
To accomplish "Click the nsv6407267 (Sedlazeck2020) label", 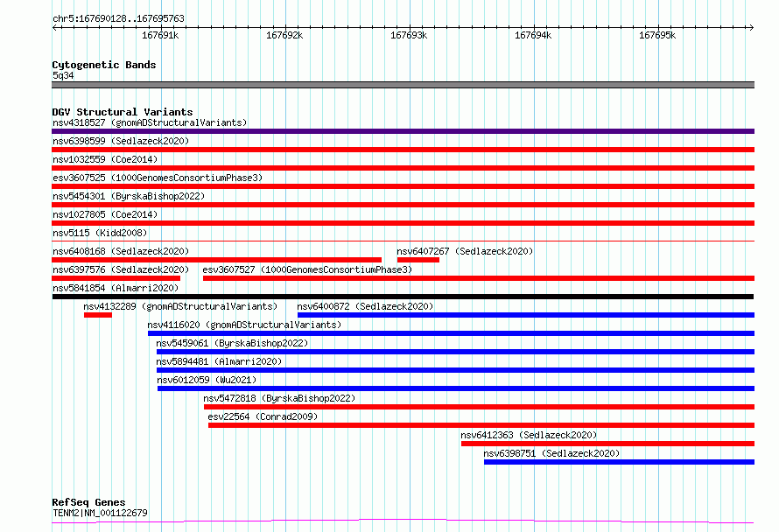I will (465, 251).
